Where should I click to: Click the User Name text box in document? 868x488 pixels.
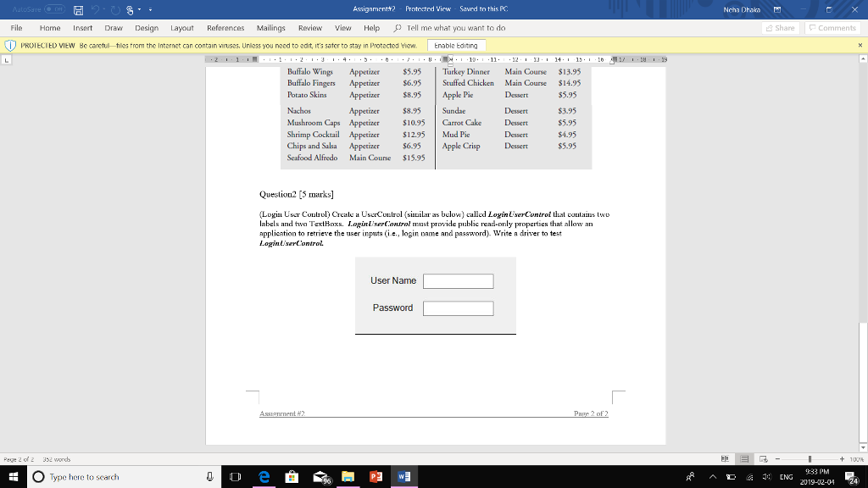[458, 281]
